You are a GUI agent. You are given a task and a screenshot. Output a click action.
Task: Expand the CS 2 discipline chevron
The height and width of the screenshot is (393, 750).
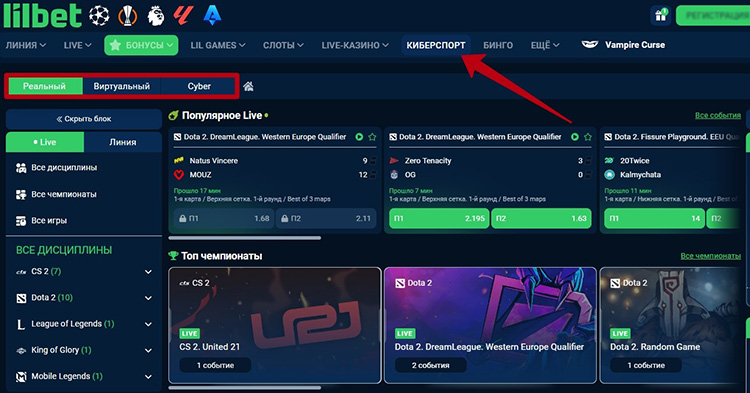coord(148,272)
